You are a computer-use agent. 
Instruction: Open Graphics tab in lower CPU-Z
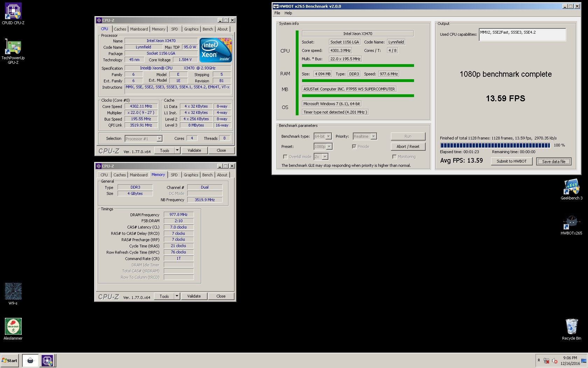pos(191,175)
